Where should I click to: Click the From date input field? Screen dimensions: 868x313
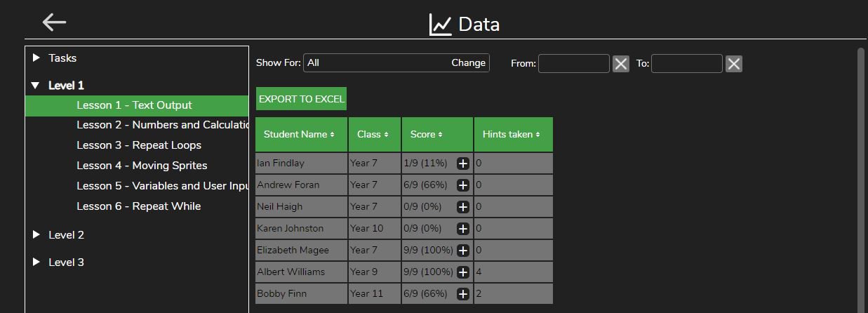573,64
